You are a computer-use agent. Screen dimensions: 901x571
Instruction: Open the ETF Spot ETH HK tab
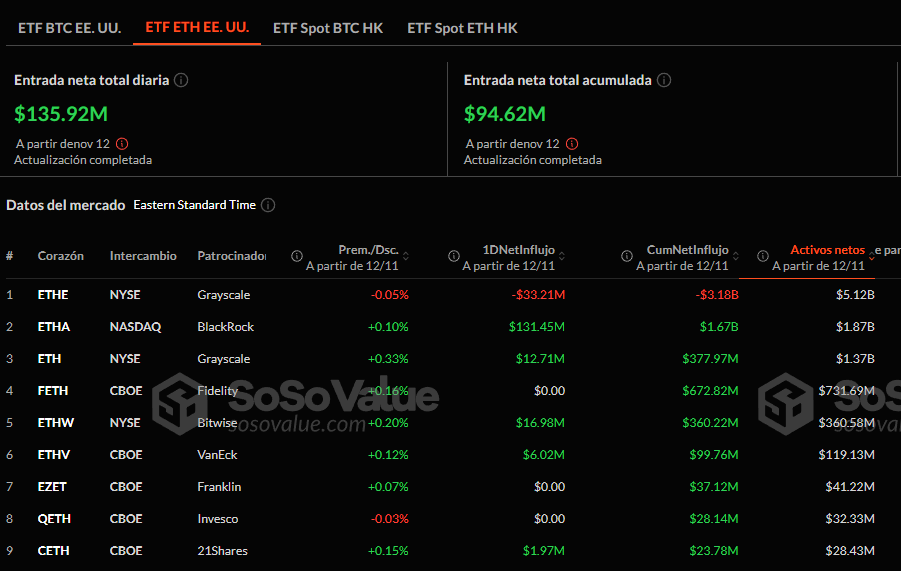462,28
